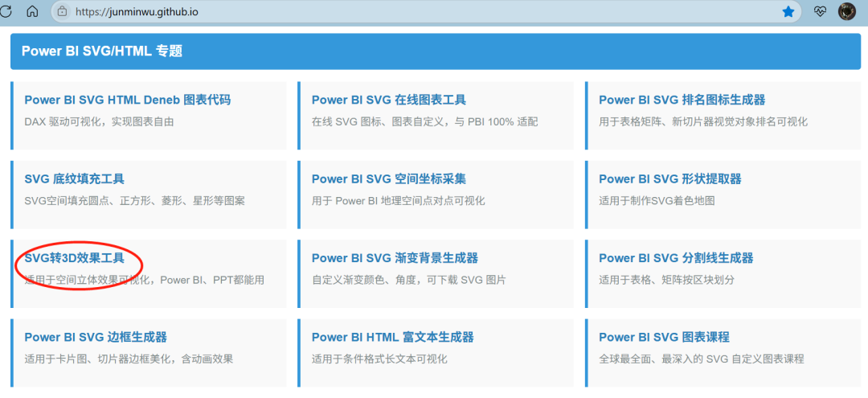Screen dimensions: 868x398
Task: Toggle the blue bookmark star icon
Action: click(x=788, y=11)
